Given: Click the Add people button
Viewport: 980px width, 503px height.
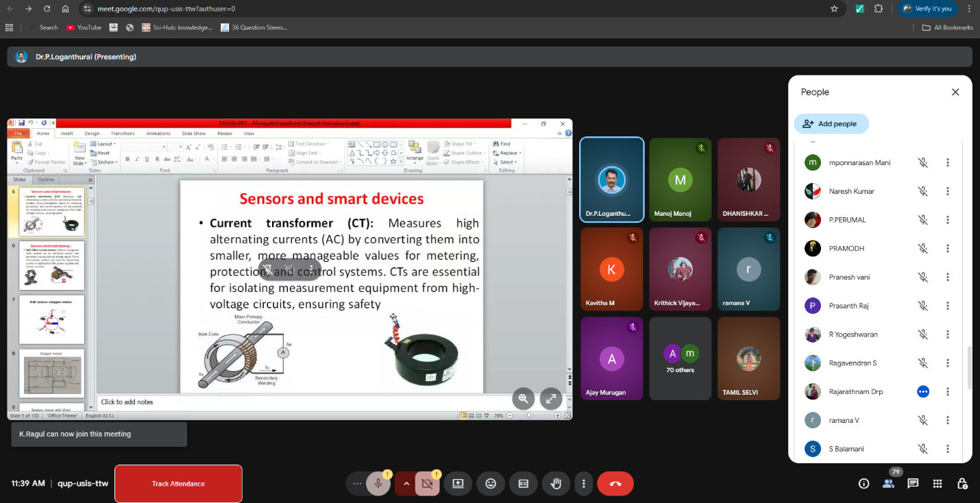Looking at the screenshot, I should (x=831, y=124).
